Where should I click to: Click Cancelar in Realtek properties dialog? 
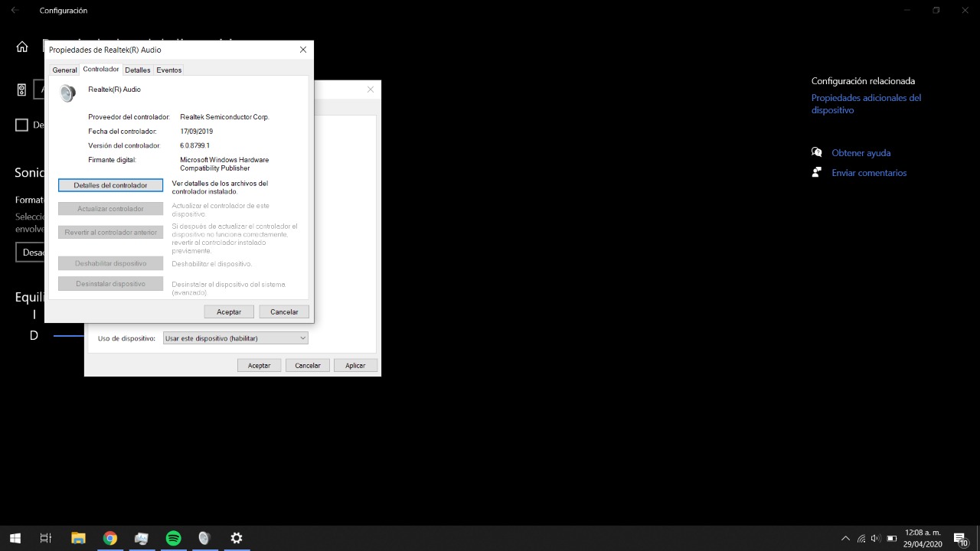coord(284,311)
